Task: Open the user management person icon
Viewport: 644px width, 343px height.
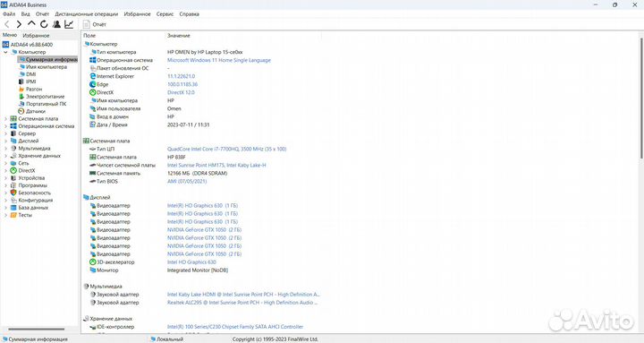Action: click(56, 24)
